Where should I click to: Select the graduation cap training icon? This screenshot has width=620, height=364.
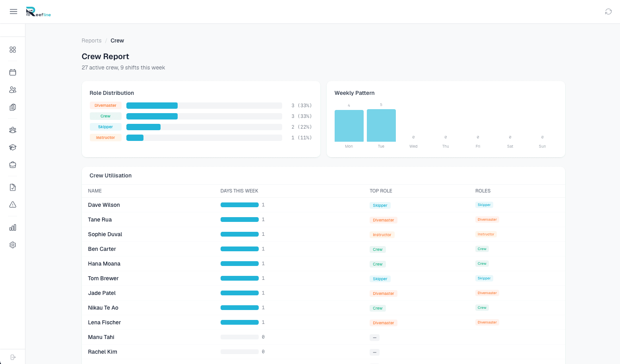[13, 147]
